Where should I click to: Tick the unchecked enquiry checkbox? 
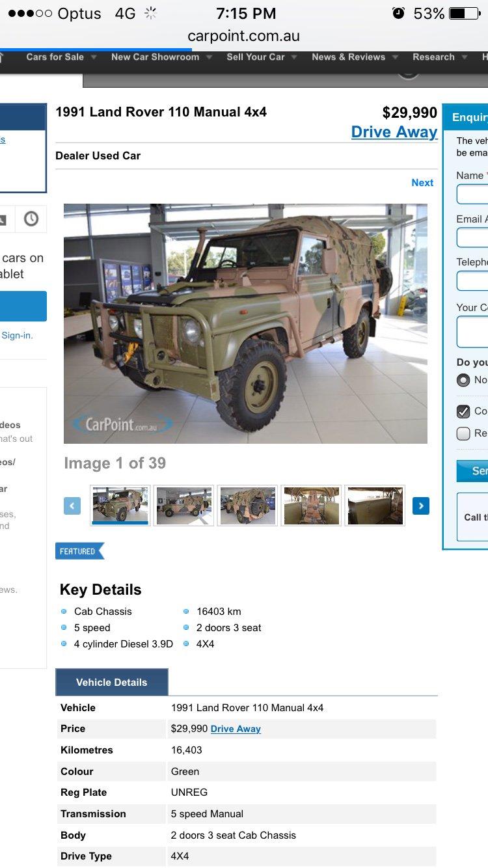tap(463, 433)
